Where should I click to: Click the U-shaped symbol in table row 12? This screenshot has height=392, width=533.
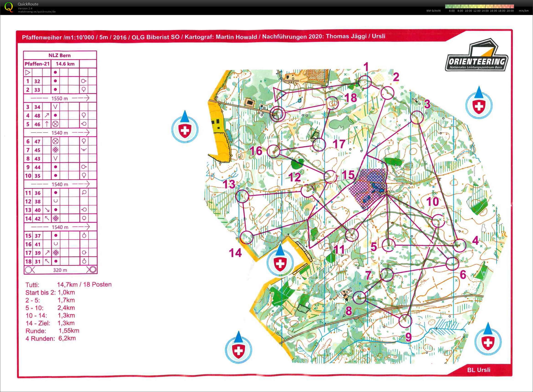coord(56,201)
